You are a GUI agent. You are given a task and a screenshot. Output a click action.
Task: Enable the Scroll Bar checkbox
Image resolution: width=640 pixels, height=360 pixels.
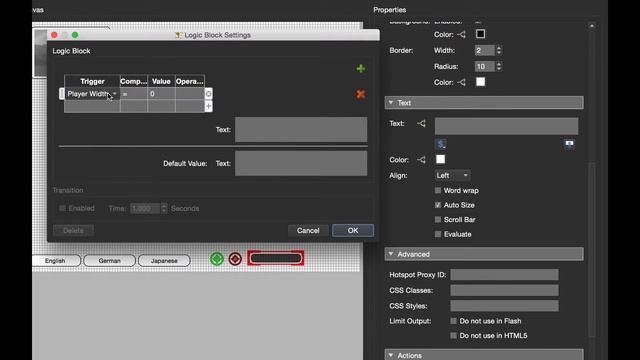tap(438, 220)
